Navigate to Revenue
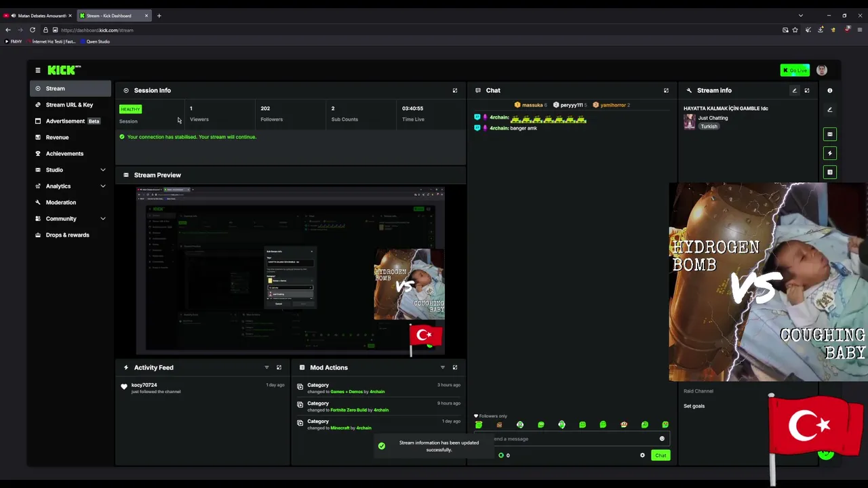The image size is (868, 488). coord(71,138)
